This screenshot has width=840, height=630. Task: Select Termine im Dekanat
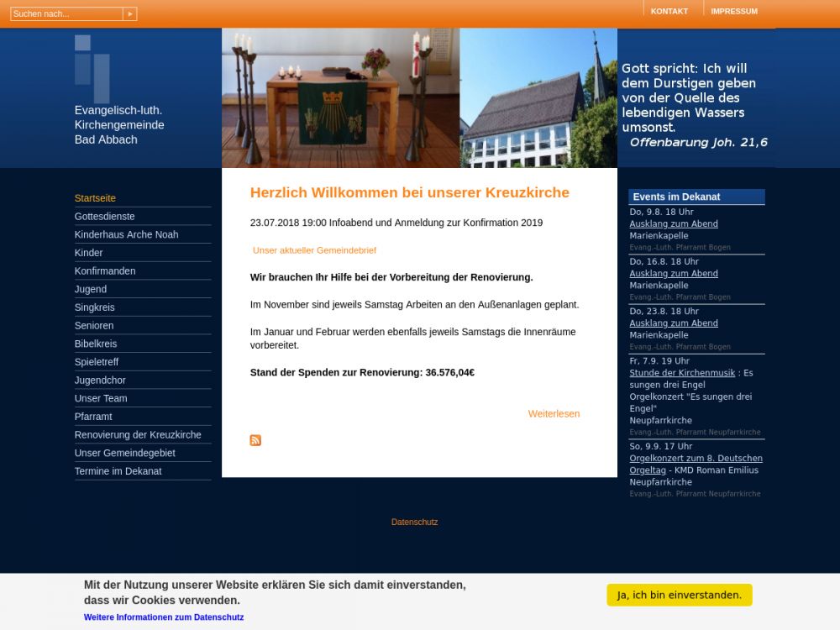[x=118, y=471]
